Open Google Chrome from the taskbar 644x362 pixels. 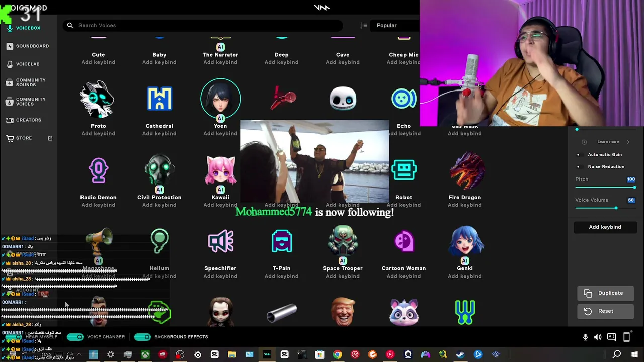[x=338, y=354]
